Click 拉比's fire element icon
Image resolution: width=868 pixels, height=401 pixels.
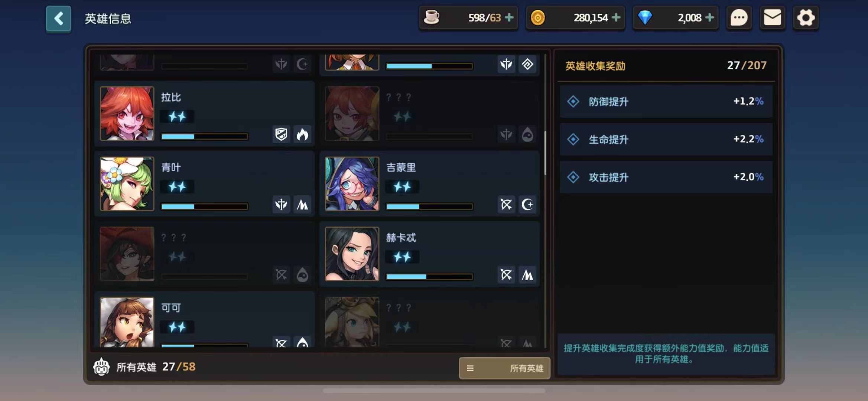pos(302,134)
